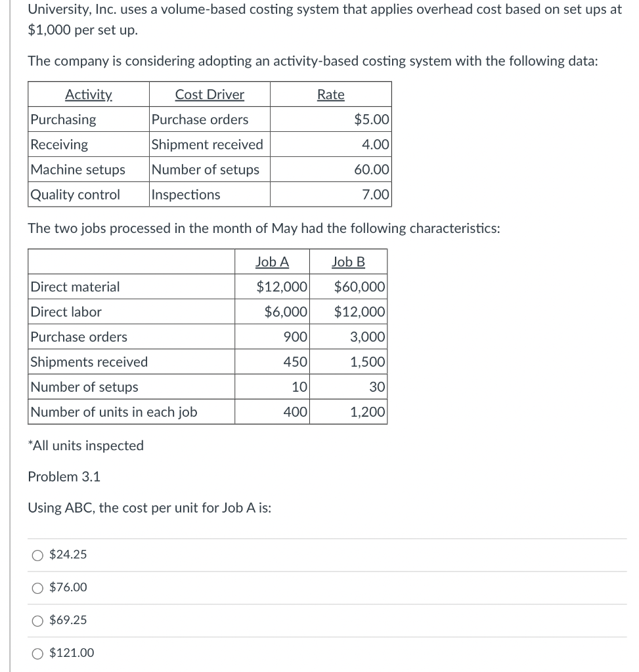
Task: Click the Cost Driver column header
Action: point(209,94)
